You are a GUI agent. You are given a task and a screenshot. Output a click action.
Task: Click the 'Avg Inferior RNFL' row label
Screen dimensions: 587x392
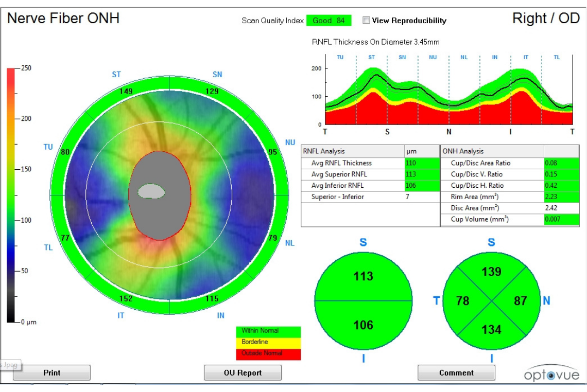[337, 186]
